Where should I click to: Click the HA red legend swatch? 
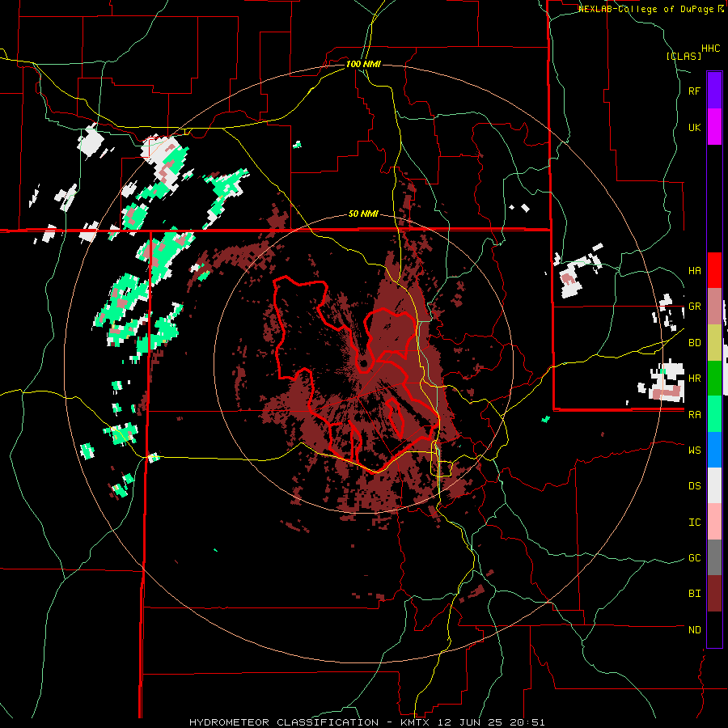714,270
